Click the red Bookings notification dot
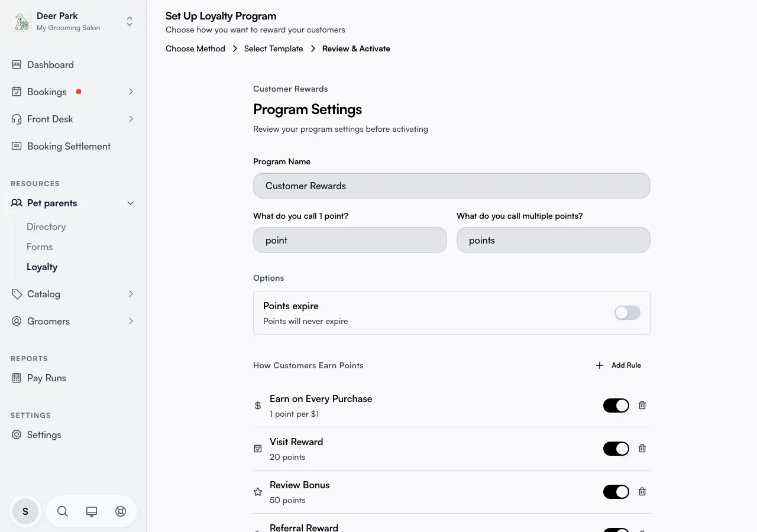This screenshot has height=532, width=757. [x=79, y=92]
